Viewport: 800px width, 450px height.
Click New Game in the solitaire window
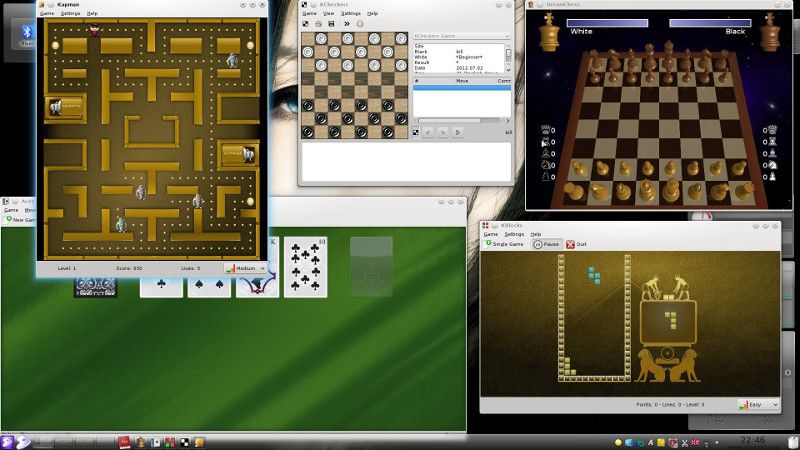coord(20,220)
